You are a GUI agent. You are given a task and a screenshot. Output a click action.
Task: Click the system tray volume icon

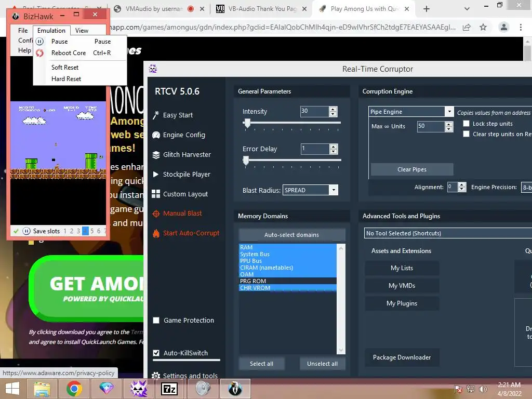click(x=483, y=389)
